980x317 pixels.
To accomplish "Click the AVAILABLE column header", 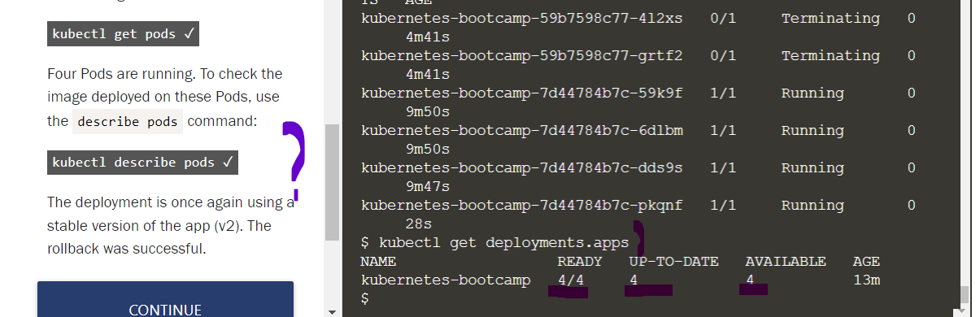I will point(786,262).
